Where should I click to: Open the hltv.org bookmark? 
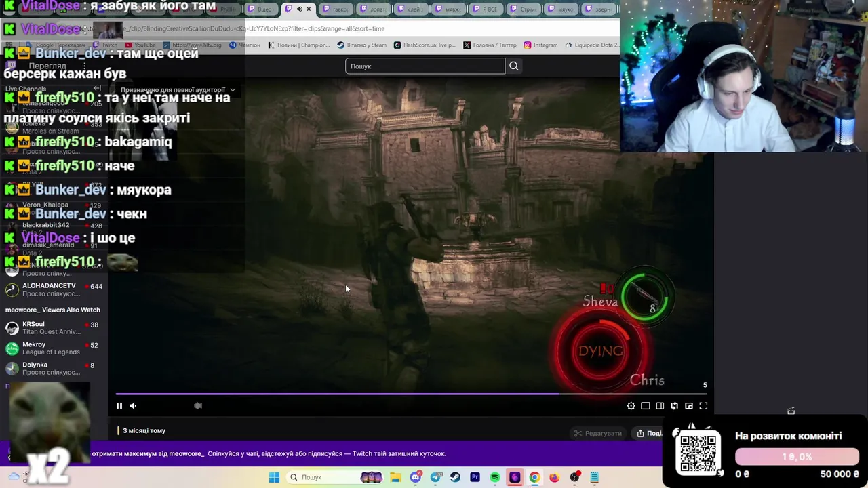193,45
